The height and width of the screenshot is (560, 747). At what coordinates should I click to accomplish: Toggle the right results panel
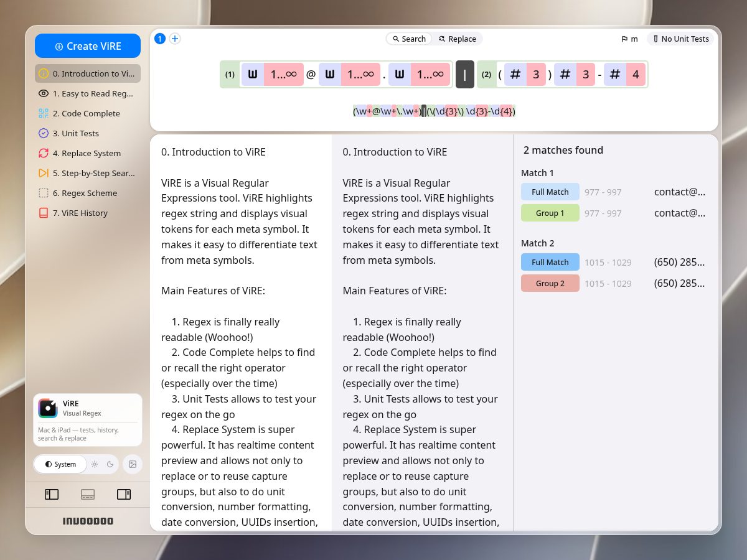(124, 495)
